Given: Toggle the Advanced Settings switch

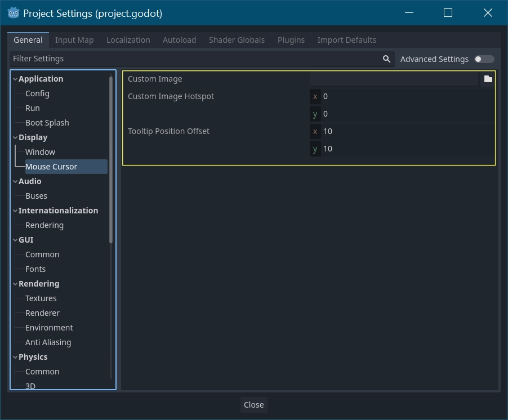Looking at the screenshot, I should click(484, 59).
